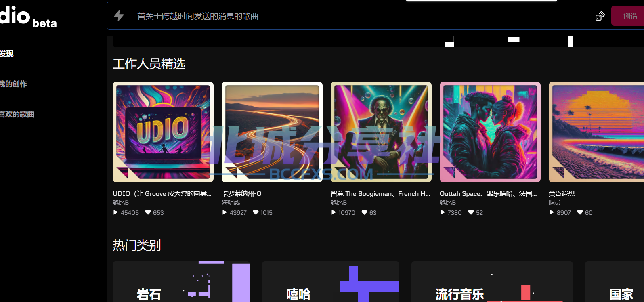Click the 卡罗莱纳州-O song title
Screen dimensions: 644x302
click(x=241, y=194)
